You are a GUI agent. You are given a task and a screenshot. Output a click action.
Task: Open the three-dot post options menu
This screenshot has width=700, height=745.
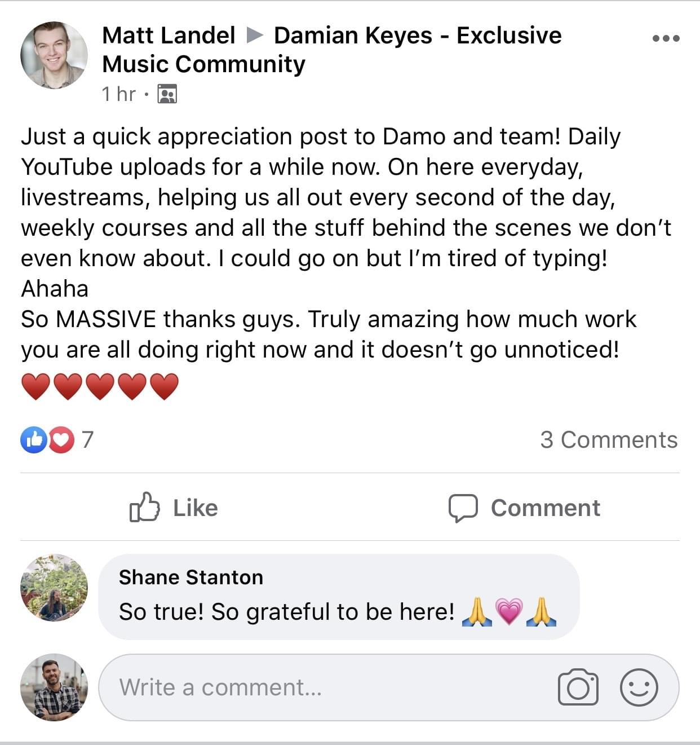[666, 38]
